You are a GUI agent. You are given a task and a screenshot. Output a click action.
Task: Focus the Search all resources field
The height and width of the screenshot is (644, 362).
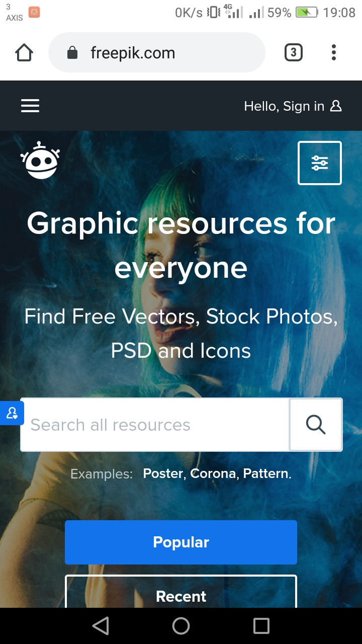coord(155,425)
